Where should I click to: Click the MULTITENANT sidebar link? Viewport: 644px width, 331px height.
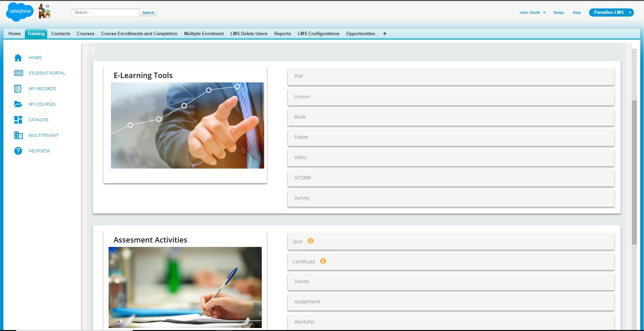(x=44, y=135)
